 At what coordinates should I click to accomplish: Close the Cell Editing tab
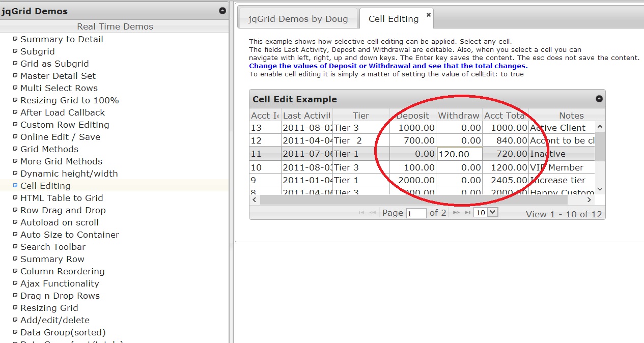point(429,15)
